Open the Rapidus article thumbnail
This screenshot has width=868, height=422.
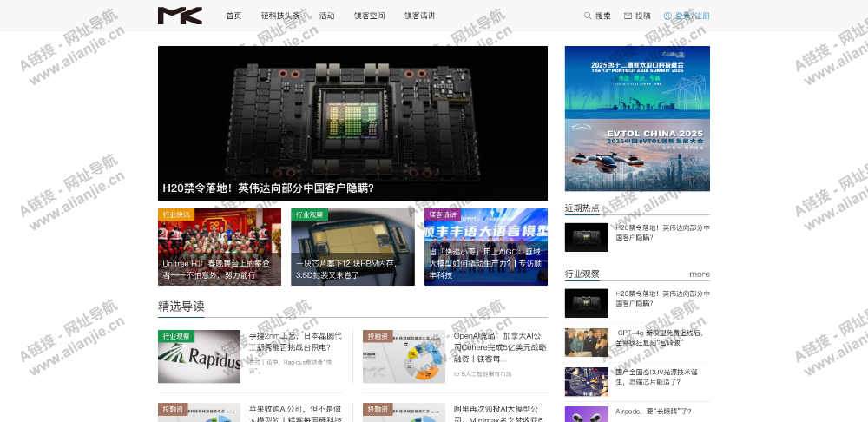(x=200, y=357)
